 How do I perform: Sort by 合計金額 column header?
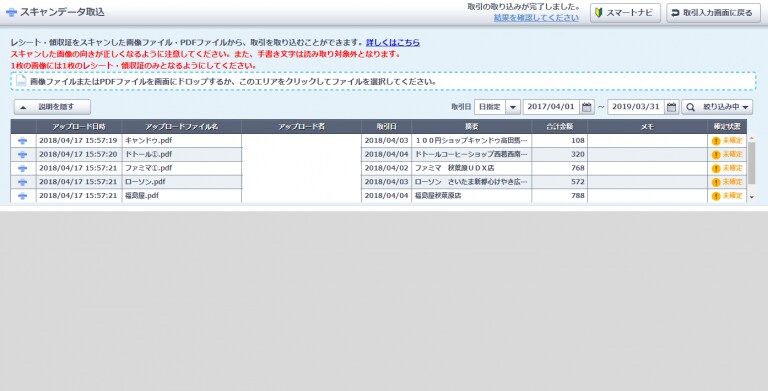pyautogui.click(x=559, y=126)
